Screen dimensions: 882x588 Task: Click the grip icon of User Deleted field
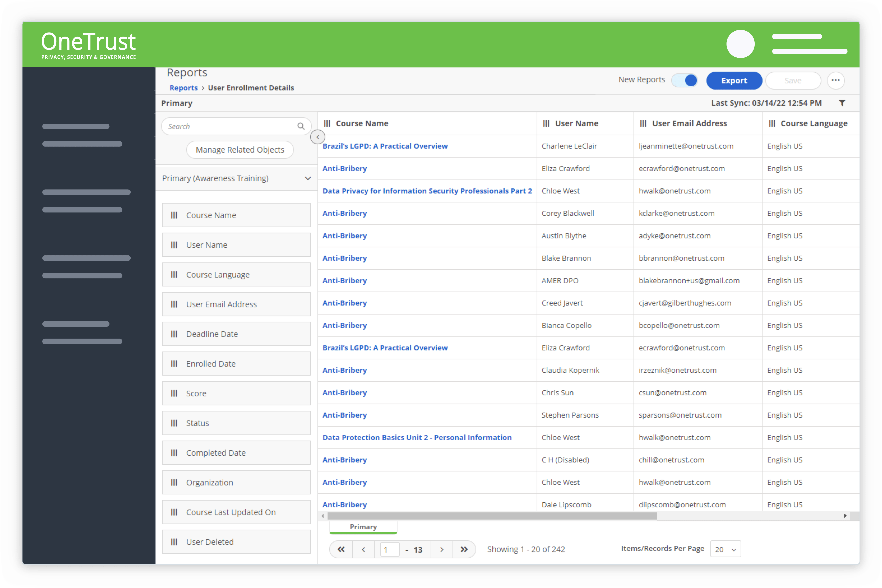174,542
